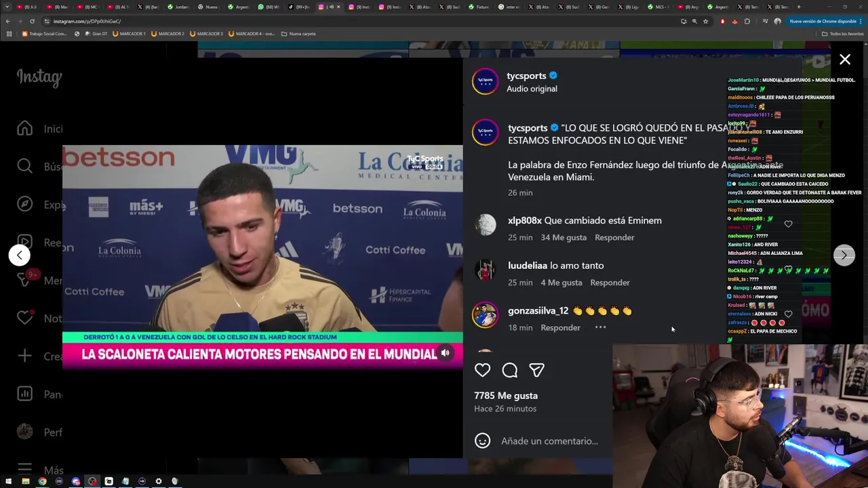
Task: Expand the 'Nueva carpeta' bookmarks folder
Action: tap(298, 33)
